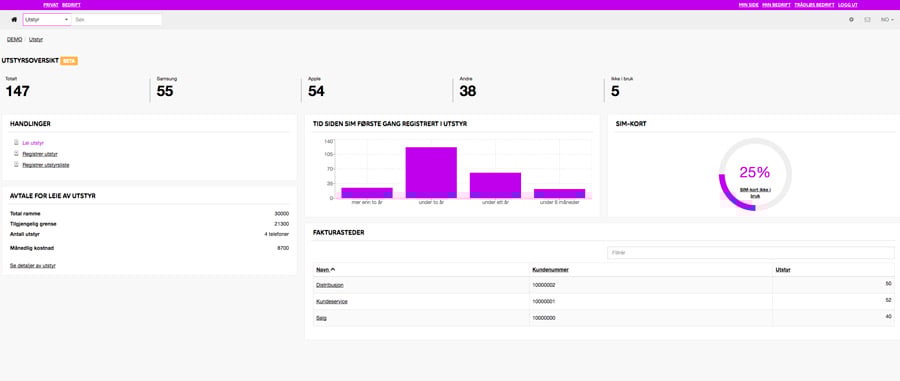Click the 25% SIM-kort donut chart
This screenshot has height=381, width=900.
pyautogui.click(x=755, y=174)
